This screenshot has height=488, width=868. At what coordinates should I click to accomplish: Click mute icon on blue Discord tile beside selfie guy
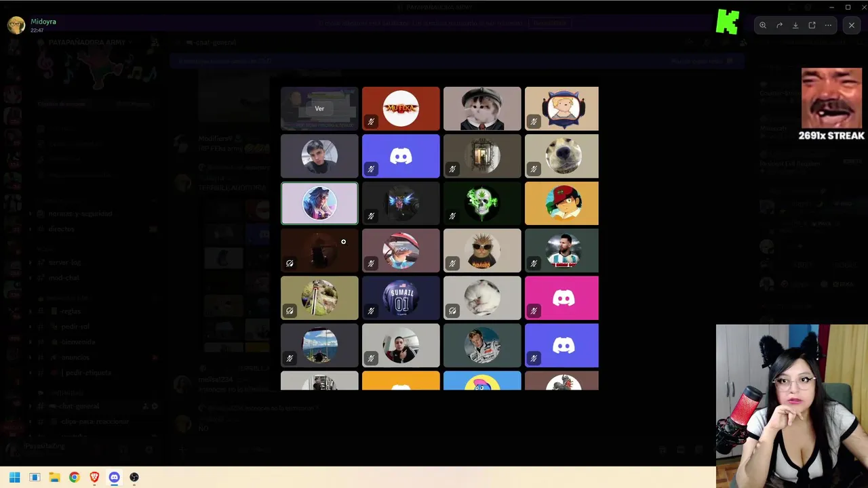(x=371, y=169)
